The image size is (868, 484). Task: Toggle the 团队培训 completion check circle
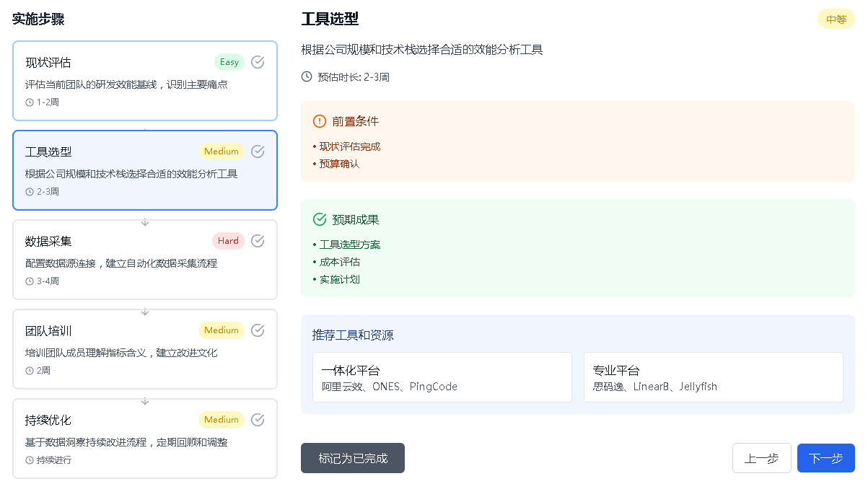[258, 330]
